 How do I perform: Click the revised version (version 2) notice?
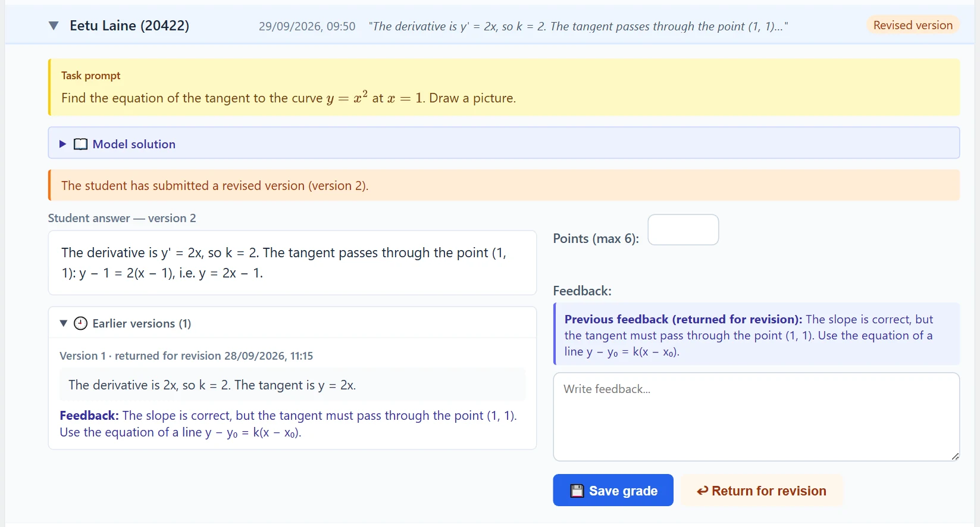[504, 185]
